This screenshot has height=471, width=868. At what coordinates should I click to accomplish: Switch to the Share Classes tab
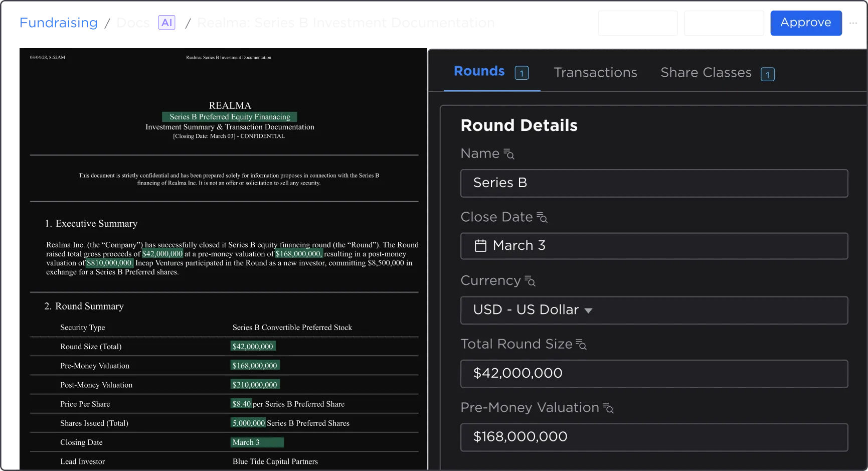point(706,73)
